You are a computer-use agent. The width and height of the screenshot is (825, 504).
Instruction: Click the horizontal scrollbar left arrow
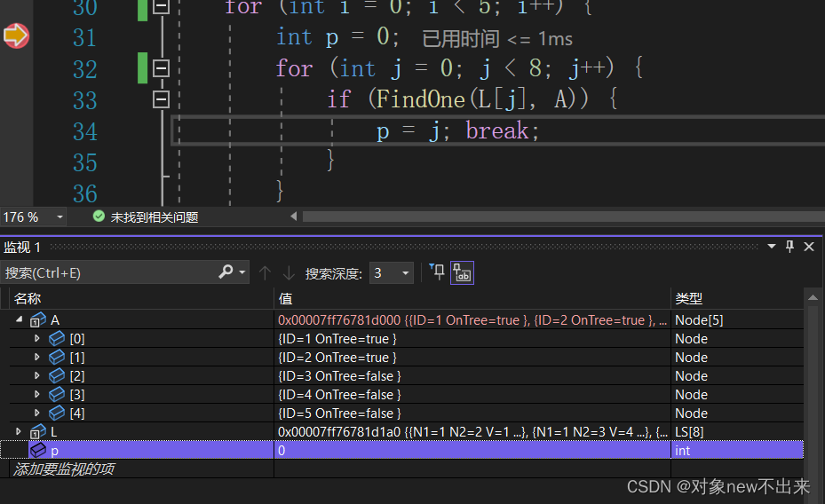[294, 217]
